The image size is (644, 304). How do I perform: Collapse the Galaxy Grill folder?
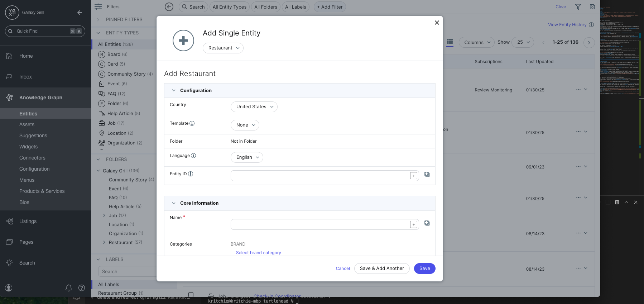(98, 171)
